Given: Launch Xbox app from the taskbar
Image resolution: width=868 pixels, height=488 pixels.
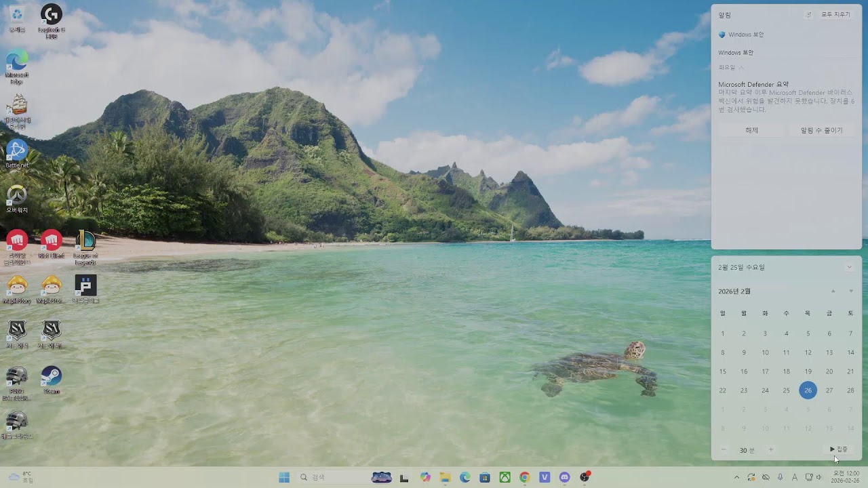Looking at the screenshot, I should (505, 477).
